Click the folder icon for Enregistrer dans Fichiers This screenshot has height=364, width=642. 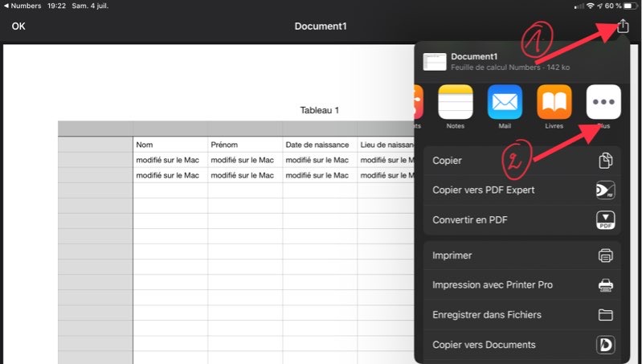pyautogui.click(x=605, y=315)
